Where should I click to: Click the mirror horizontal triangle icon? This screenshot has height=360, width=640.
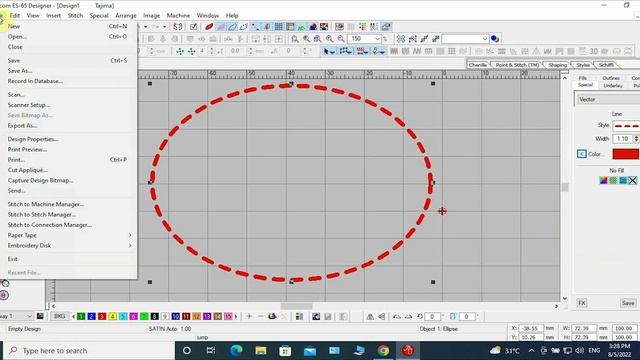tap(370, 316)
